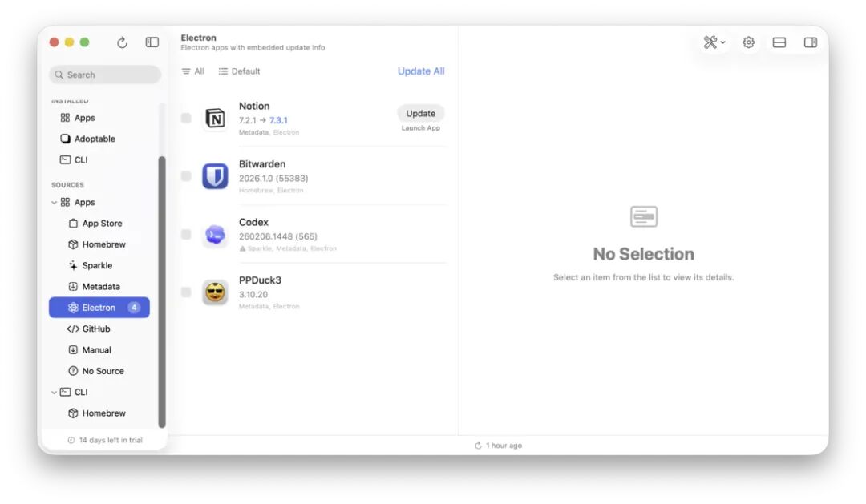This screenshot has height=504, width=866.
Task: Click the Update button for Notion
Action: pos(421,113)
